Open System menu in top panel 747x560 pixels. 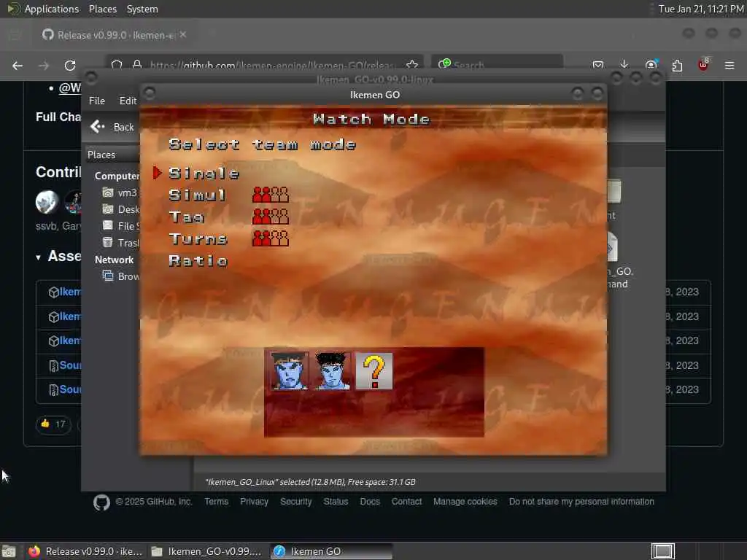point(142,9)
